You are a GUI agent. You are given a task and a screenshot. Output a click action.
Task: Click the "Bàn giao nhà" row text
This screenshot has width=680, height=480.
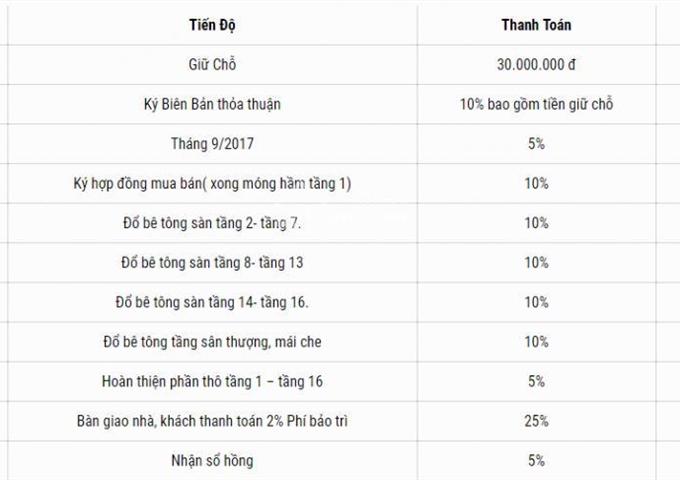[x=211, y=421]
